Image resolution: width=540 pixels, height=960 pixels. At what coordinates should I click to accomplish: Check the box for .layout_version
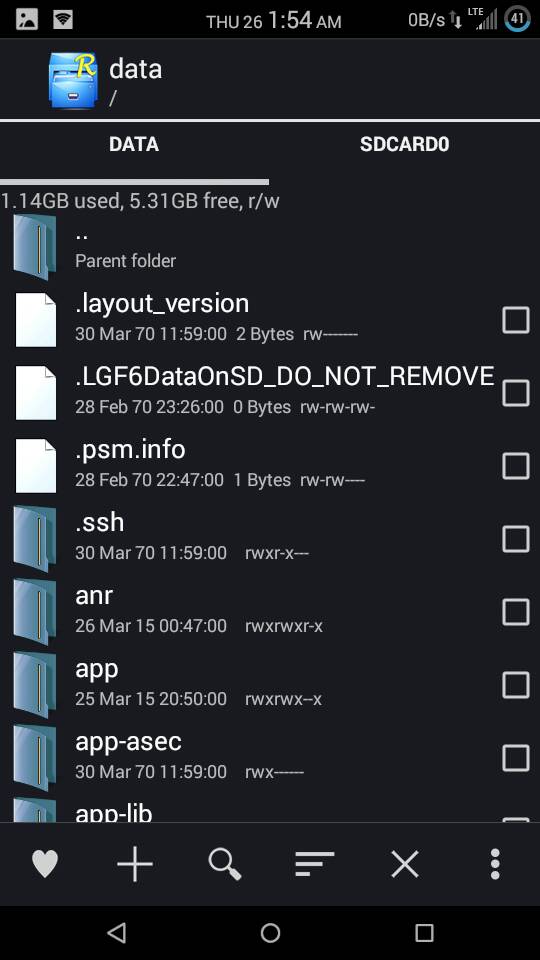tap(516, 320)
